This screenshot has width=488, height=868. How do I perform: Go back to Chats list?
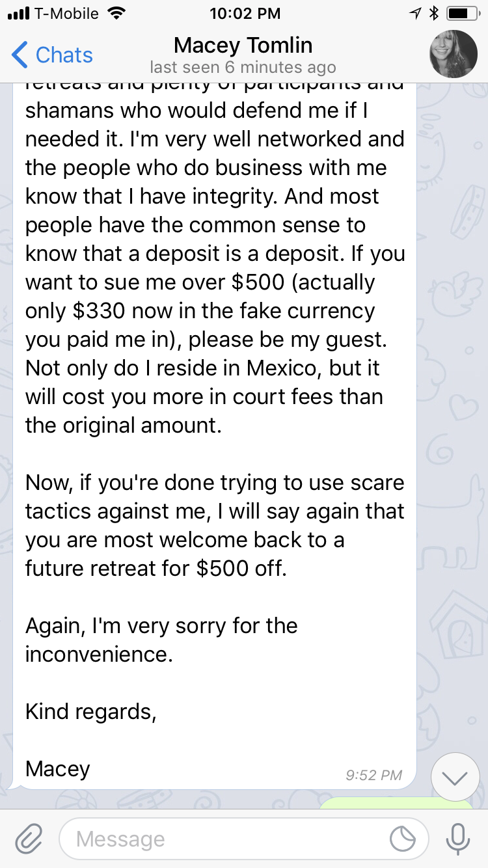coord(52,55)
